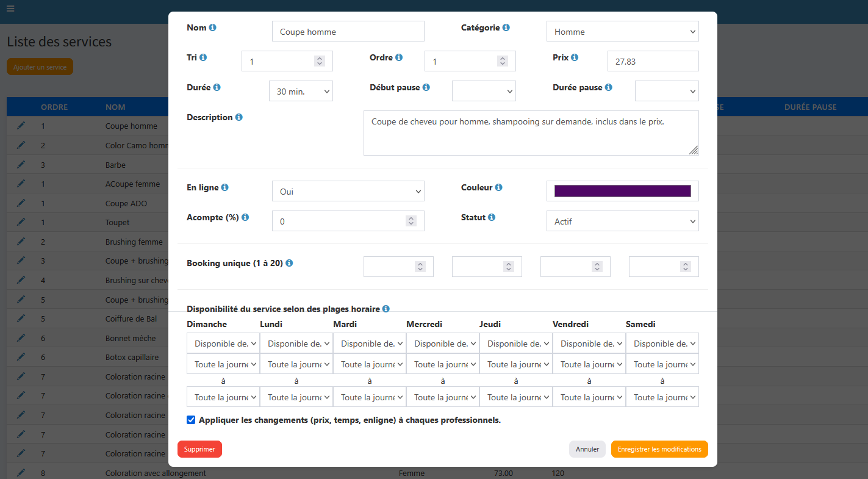Click the info icon next to Nom
Viewport: 868px width, 479px height.
tap(212, 27)
